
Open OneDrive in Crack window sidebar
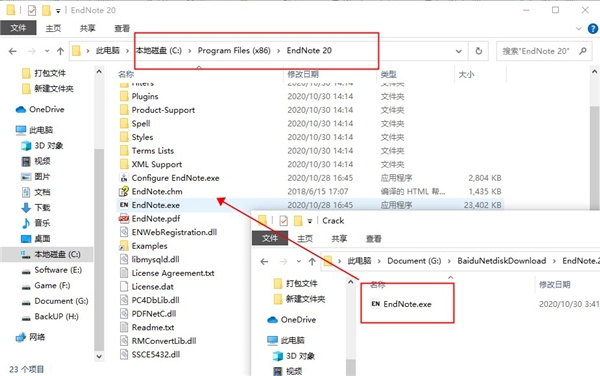298,320
